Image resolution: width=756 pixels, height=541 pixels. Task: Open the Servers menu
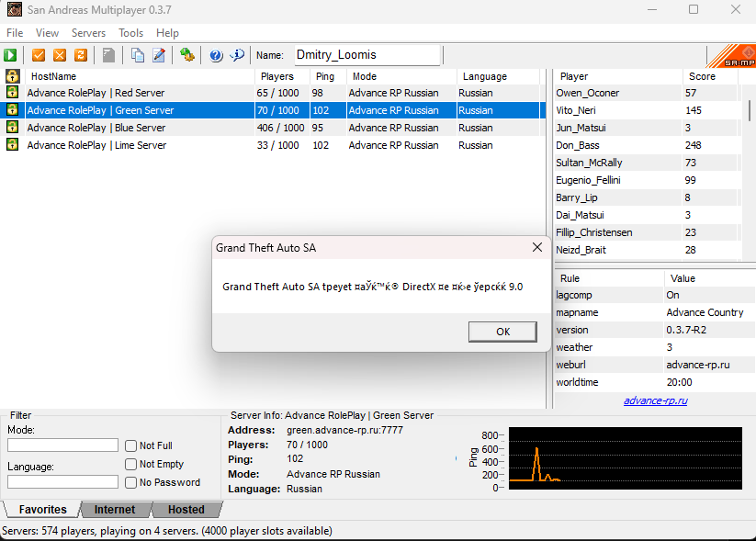click(x=89, y=33)
